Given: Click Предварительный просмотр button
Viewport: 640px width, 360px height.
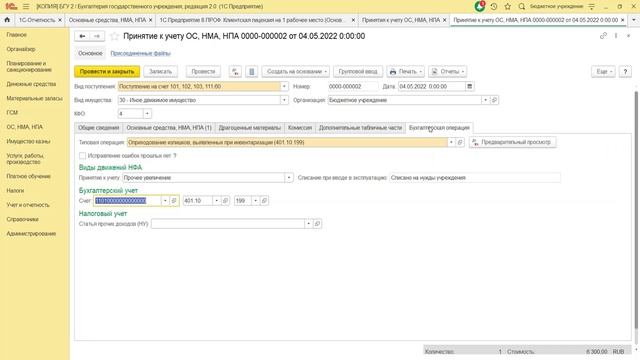Looking at the screenshot, I should pyautogui.click(x=512, y=142).
